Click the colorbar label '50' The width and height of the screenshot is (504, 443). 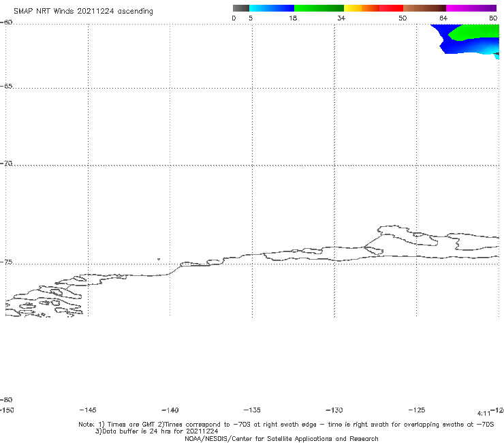(403, 18)
